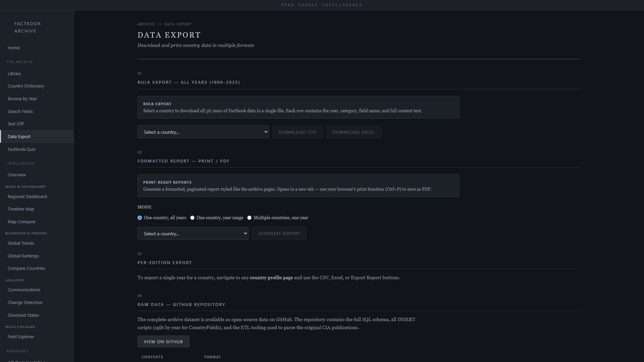Open Regional Dashboard from sidebar

click(27, 197)
